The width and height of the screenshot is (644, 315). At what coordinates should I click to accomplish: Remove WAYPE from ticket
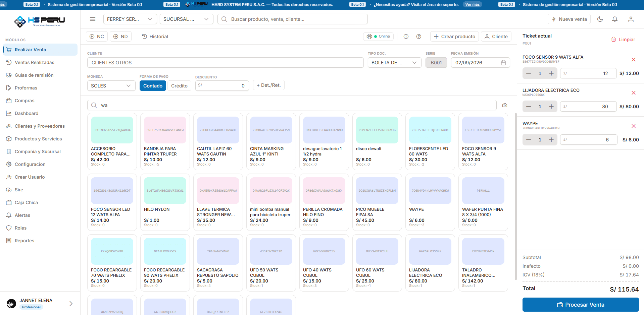click(634, 126)
